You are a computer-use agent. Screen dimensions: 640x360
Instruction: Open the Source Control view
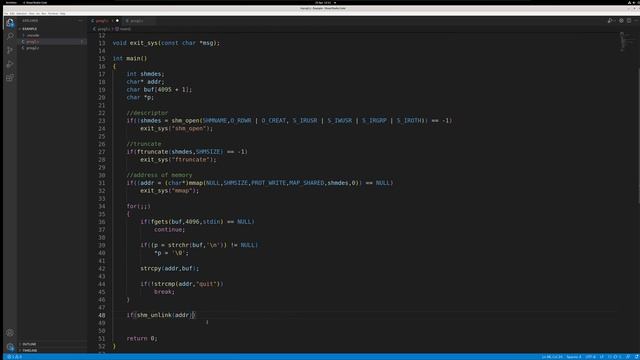(10, 50)
